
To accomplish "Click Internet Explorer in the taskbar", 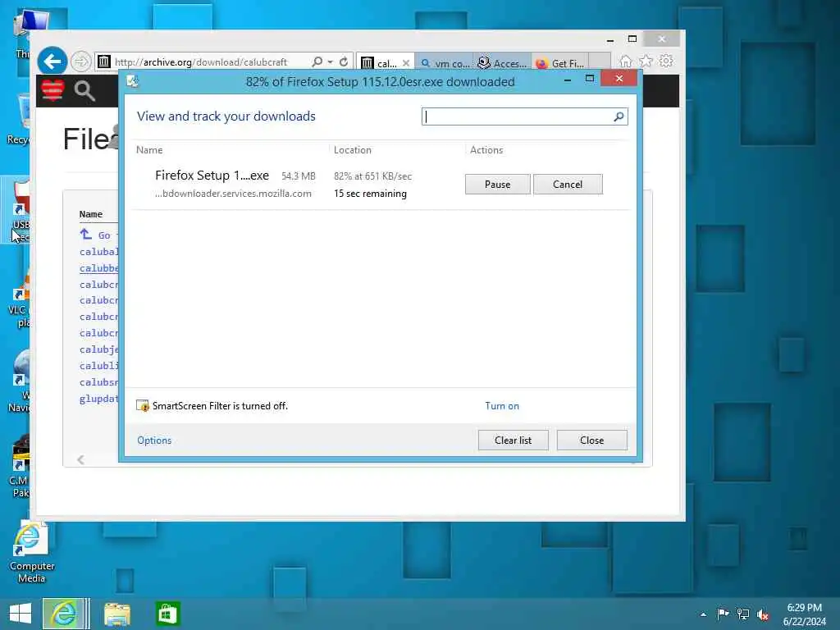I will pyautogui.click(x=63, y=614).
